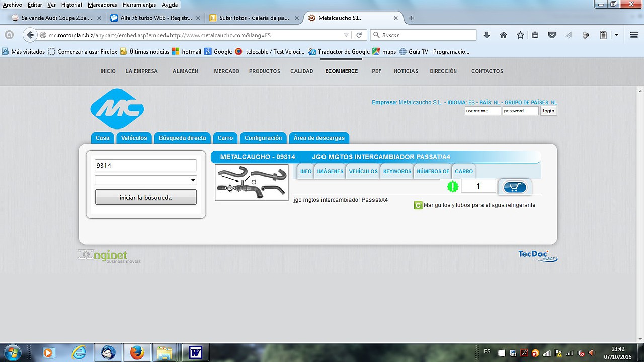This screenshot has height=362, width=644.
Task: Click the Enginet business movers logo
Action: (x=109, y=256)
